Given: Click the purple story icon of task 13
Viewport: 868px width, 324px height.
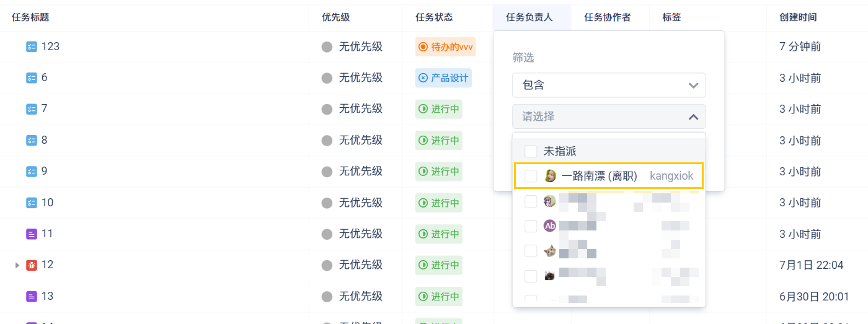Looking at the screenshot, I should tap(32, 297).
